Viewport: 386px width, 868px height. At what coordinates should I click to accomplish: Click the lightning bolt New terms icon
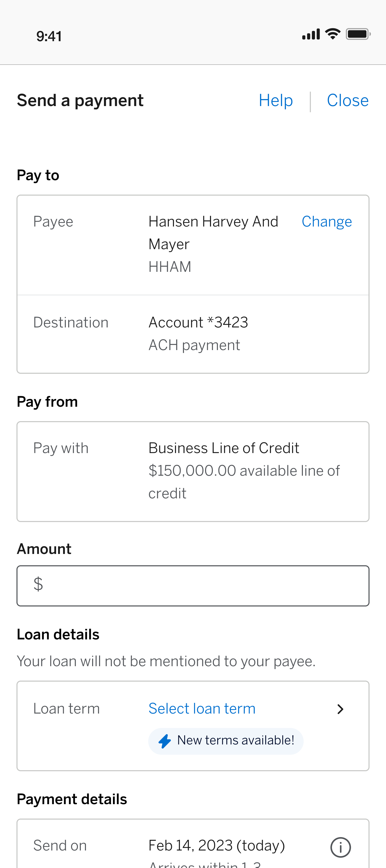(x=165, y=741)
